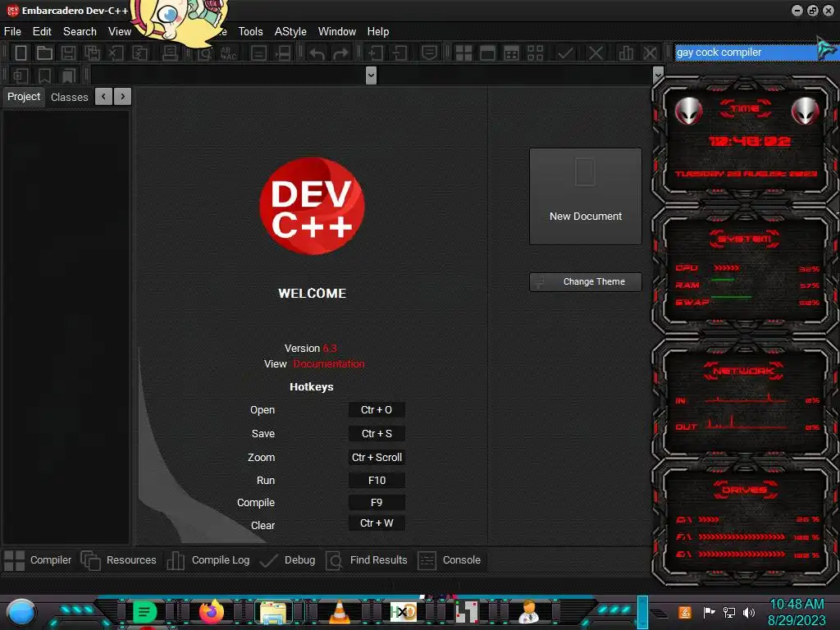Screen dimensions: 840x630
Task: Open the red Documentation link
Action: [329, 363]
